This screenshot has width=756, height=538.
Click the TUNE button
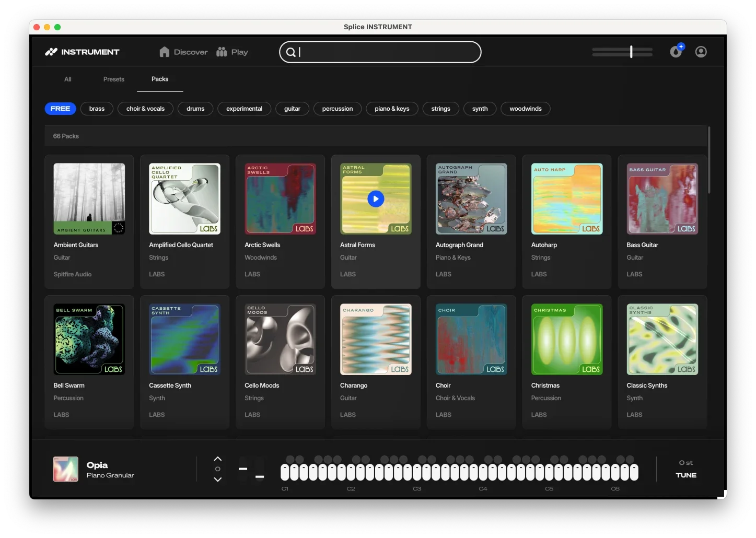(x=686, y=475)
